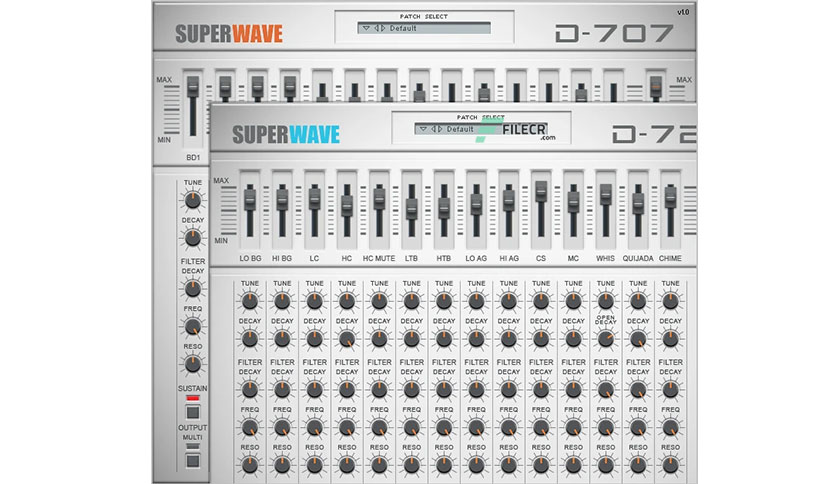Click the CHIME volume fader

670,198
